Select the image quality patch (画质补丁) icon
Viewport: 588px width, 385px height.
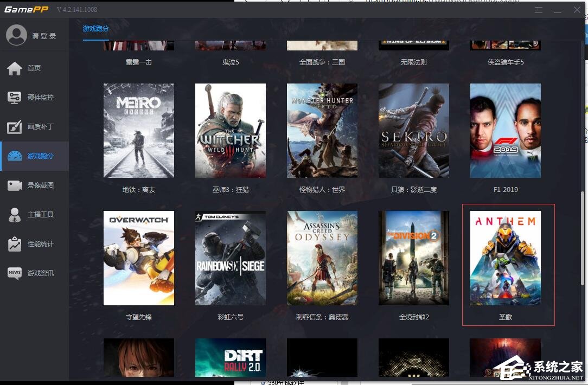(x=15, y=127)
